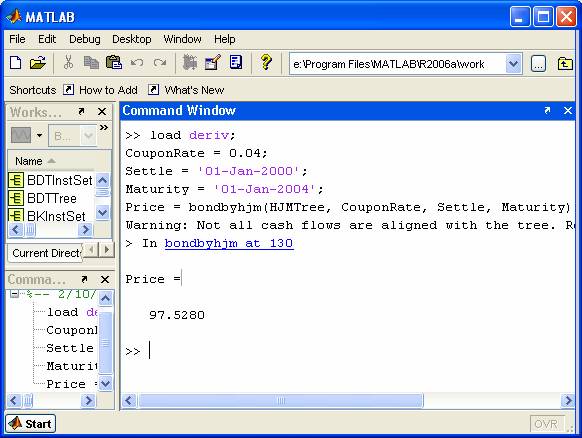The height and width of the screenshot is (438, 582).
Task: Close the Command History panel
Action: pos(105,279)
